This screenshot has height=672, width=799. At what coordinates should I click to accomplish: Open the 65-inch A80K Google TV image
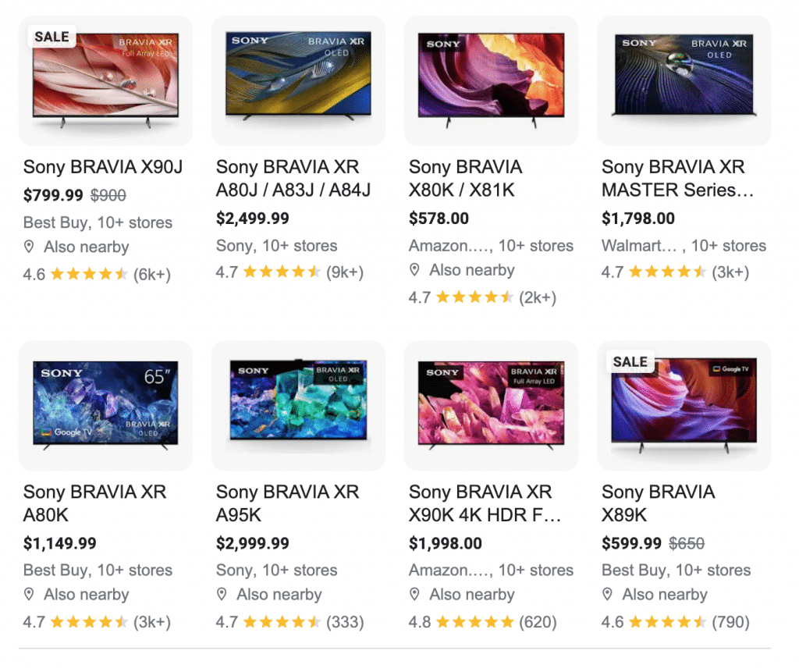[x=105, y=405]
